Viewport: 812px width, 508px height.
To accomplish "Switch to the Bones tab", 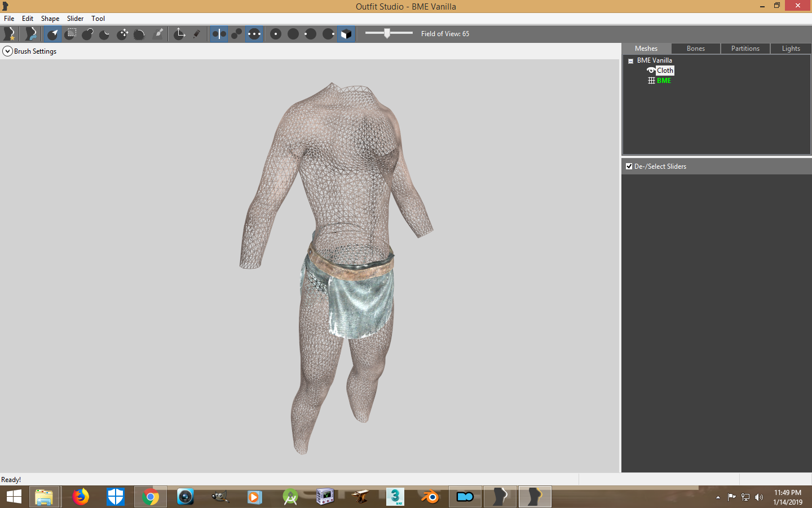I will point(696,49).
